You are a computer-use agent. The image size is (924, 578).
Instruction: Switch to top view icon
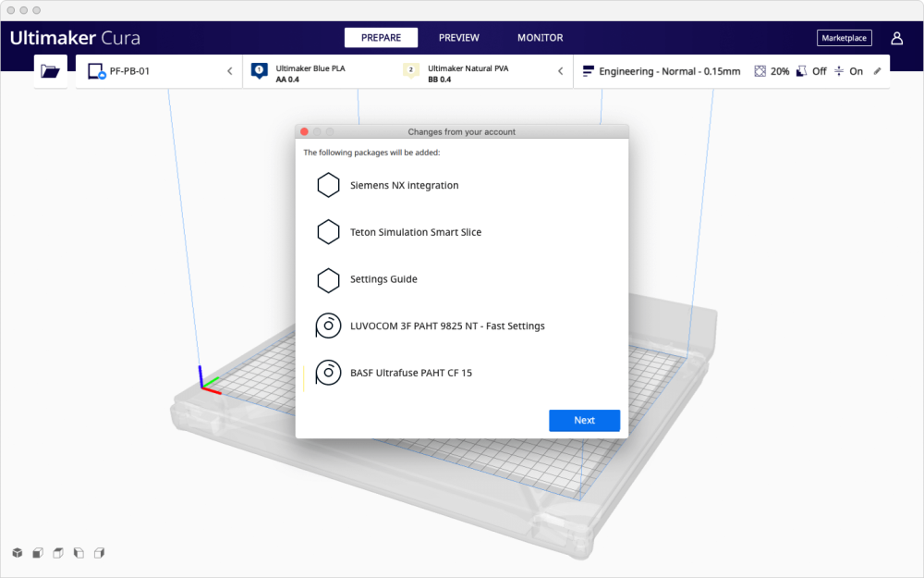tap(57, 553)
